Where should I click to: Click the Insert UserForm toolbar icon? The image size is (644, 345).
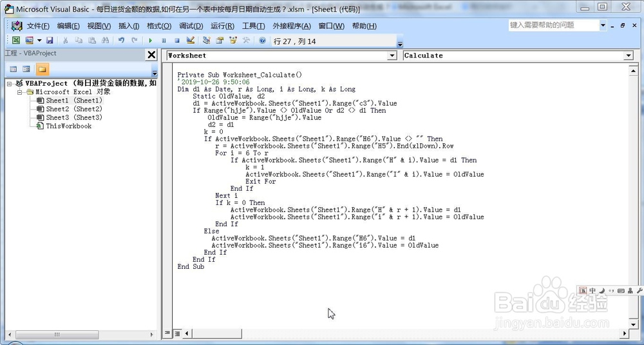pyautogui.click(x=29, y=40)
